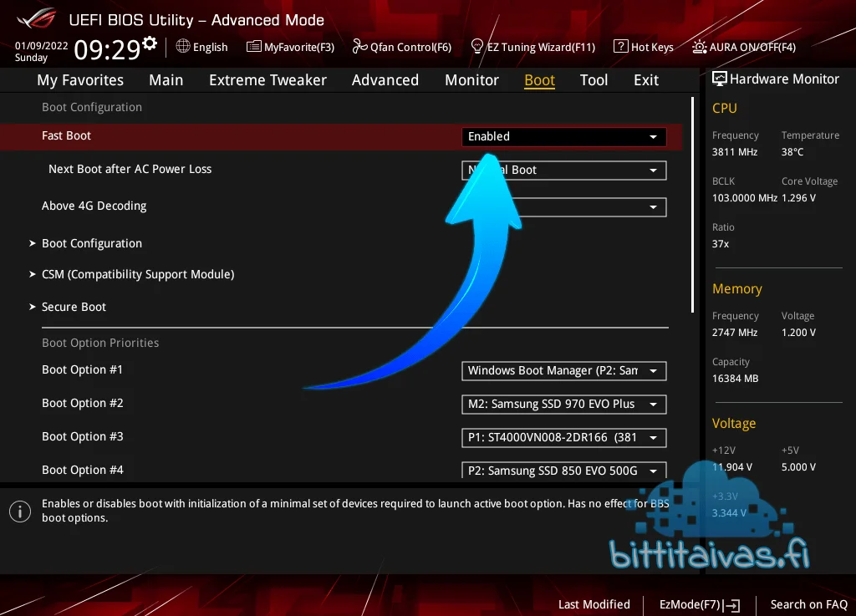Viewport: 856px width, 616px height.
Task: Switch to the Main tab
Action: (166, 80)
